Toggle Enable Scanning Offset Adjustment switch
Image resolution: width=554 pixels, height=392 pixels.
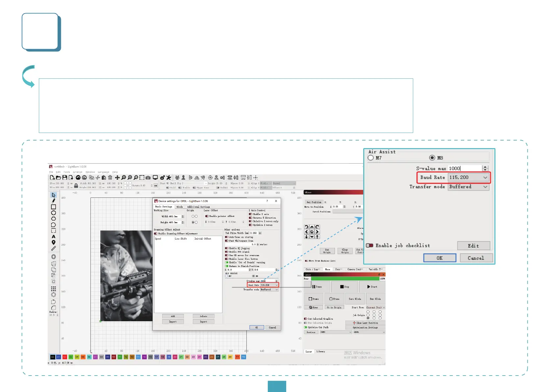pos(156,234)
